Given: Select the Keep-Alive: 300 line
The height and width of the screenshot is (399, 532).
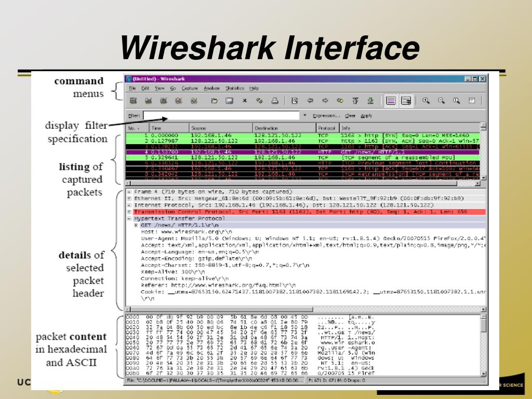Looking at the screenshot, I should coord(172,272).
